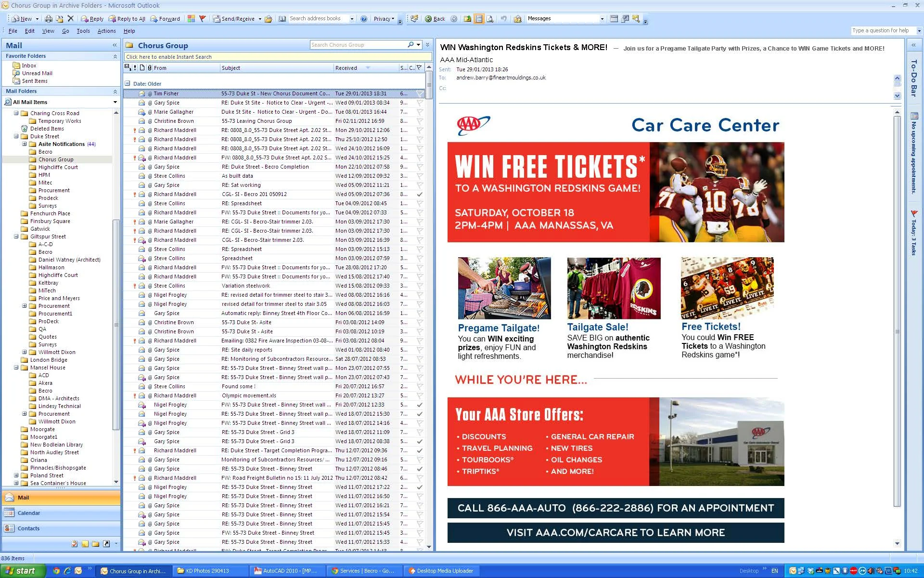
Task: Toggle flag on Olympic movement.xls message
Action: [420, 395]
